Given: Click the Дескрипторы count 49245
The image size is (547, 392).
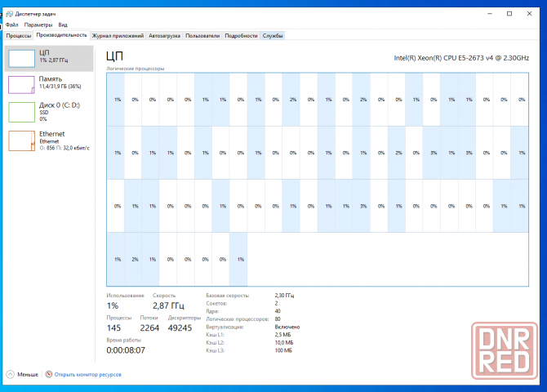Looking at the screenshot, I should (180, 327).
